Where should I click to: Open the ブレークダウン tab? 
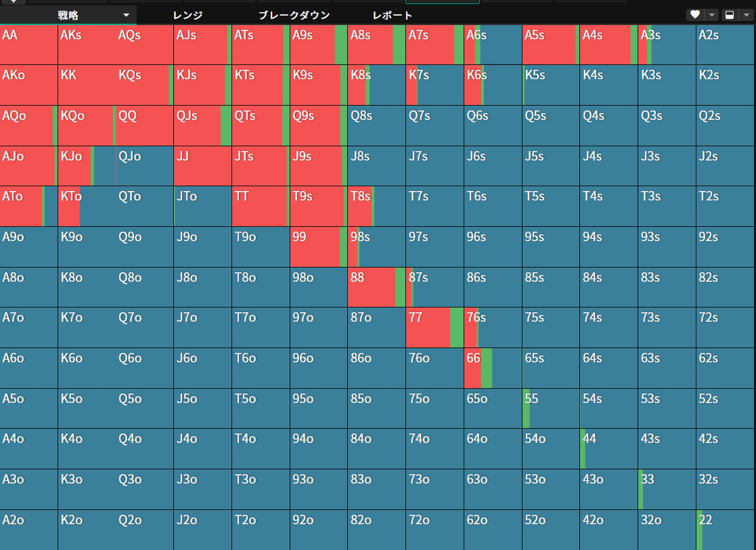click(294, 15)
